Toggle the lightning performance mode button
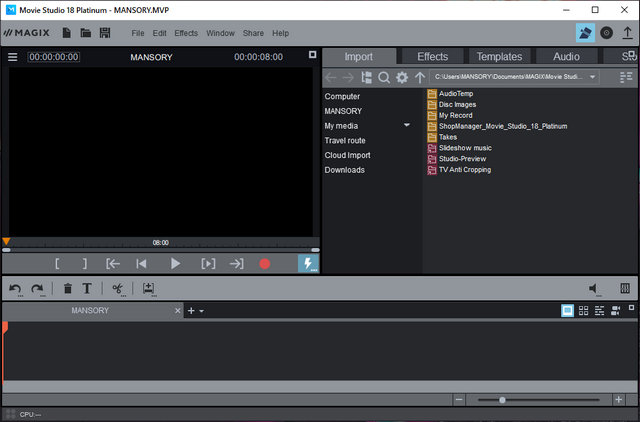This screenshot has height=422, width=640. (307, 264)
